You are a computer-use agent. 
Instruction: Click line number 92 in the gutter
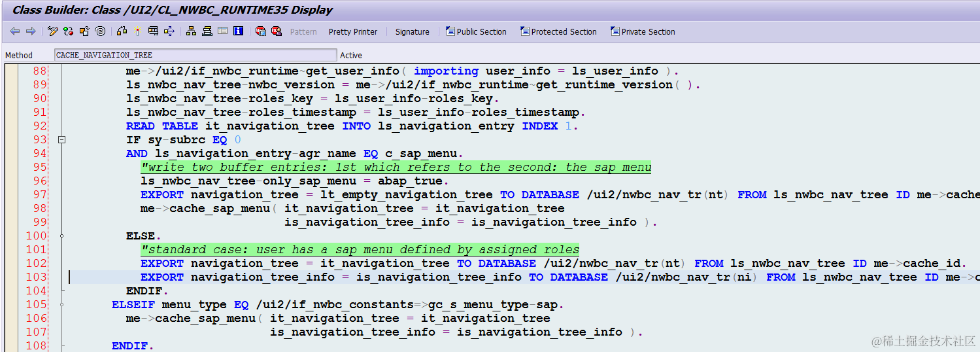39,126
